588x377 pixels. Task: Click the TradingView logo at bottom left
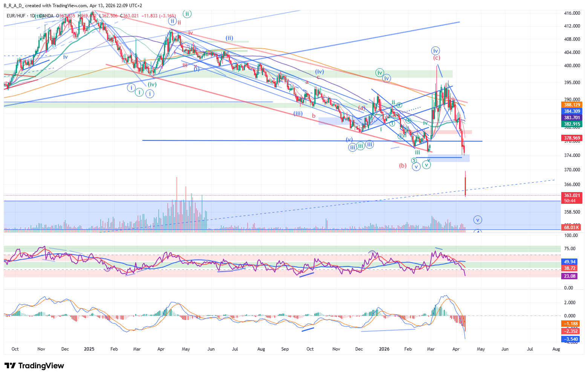34,366
